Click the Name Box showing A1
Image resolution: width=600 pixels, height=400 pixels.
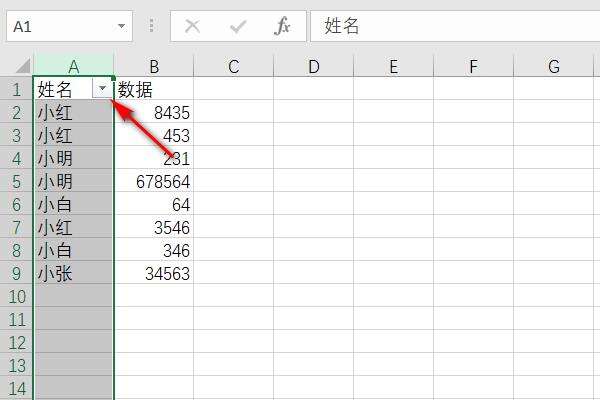click(x=69, y=26)
